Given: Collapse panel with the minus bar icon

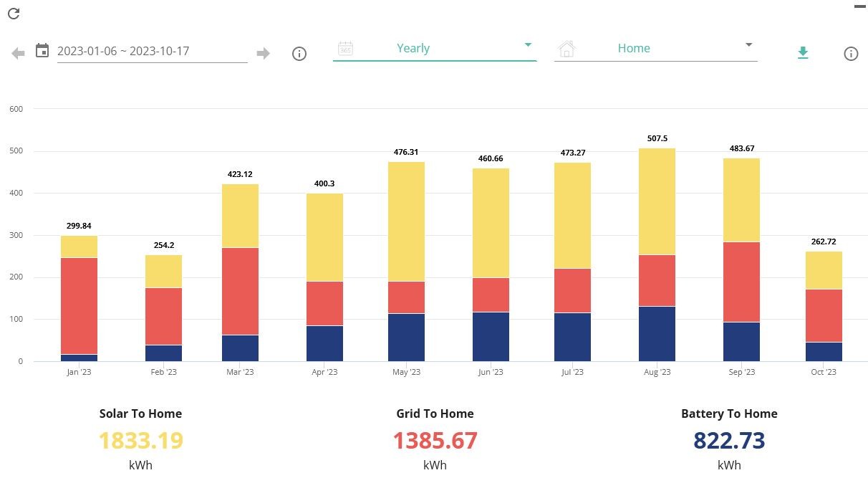Looking at the screenshot, I should click(860, 6).
